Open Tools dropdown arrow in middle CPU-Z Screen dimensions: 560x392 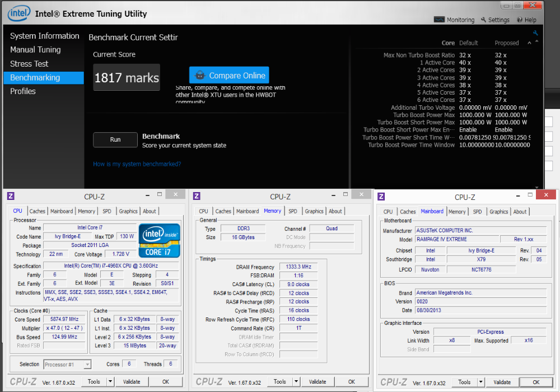296,382
